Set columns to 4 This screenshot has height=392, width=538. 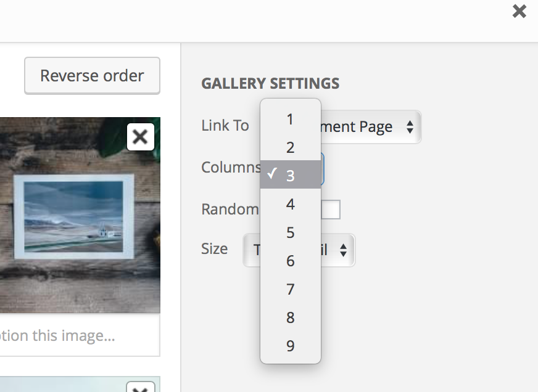point(291,205)
